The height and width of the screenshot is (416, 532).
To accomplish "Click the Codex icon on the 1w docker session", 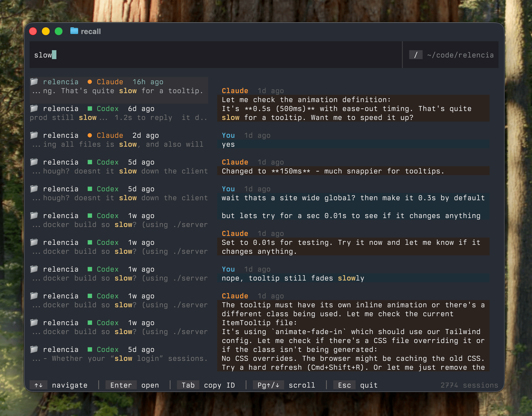I will click(90, 215).
